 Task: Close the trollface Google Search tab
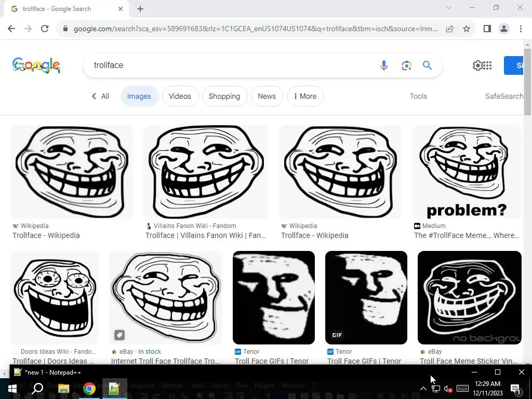pyautogui.click(x=121, y=9)
